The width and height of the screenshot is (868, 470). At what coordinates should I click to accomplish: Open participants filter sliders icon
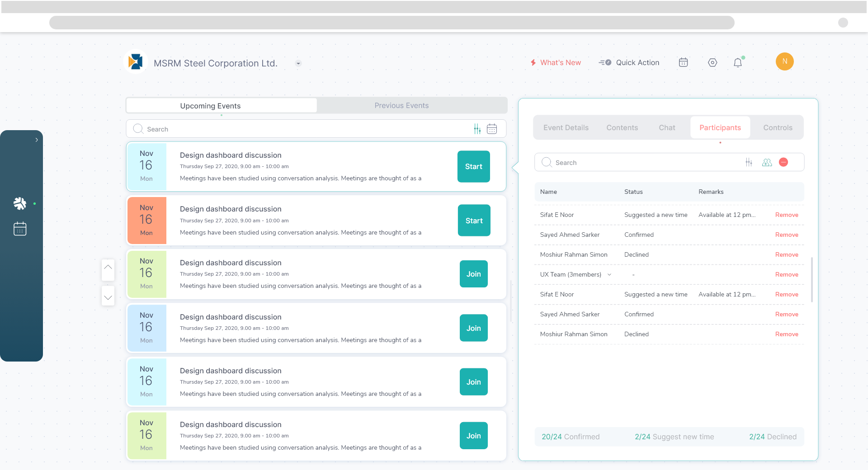point(749,162)
